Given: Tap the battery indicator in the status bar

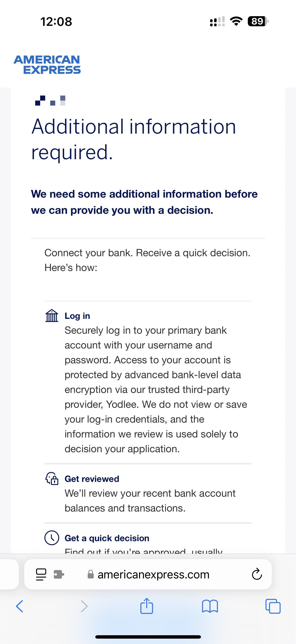Looking at the screenshot, I should pos(258,21).
